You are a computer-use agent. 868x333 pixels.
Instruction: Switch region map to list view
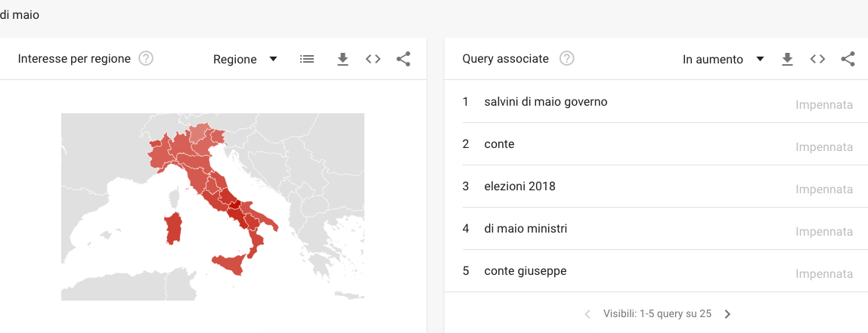pos(307,59)
